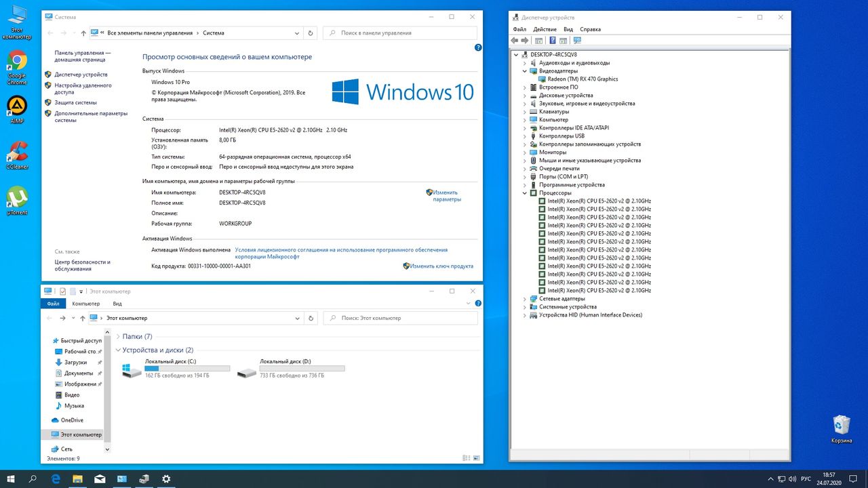Screen dimensions: 868x488
Task: Click the Поиск: Этот компьютер search box
Action: [399, 318]
